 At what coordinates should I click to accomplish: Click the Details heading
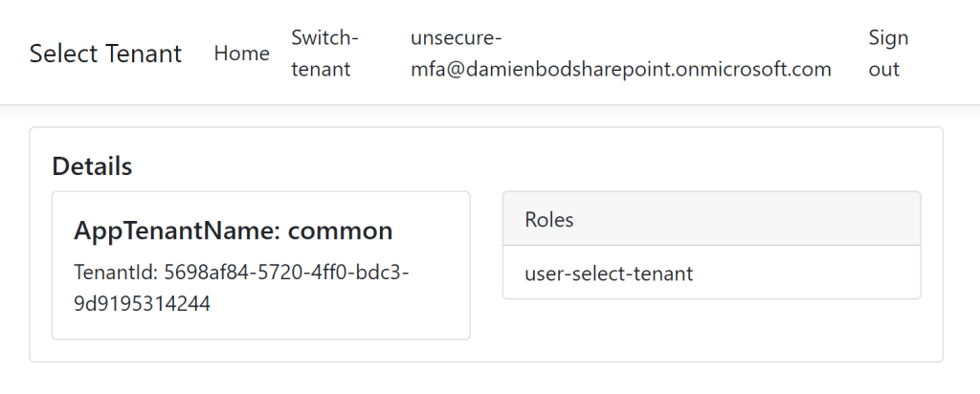(92, 166)
